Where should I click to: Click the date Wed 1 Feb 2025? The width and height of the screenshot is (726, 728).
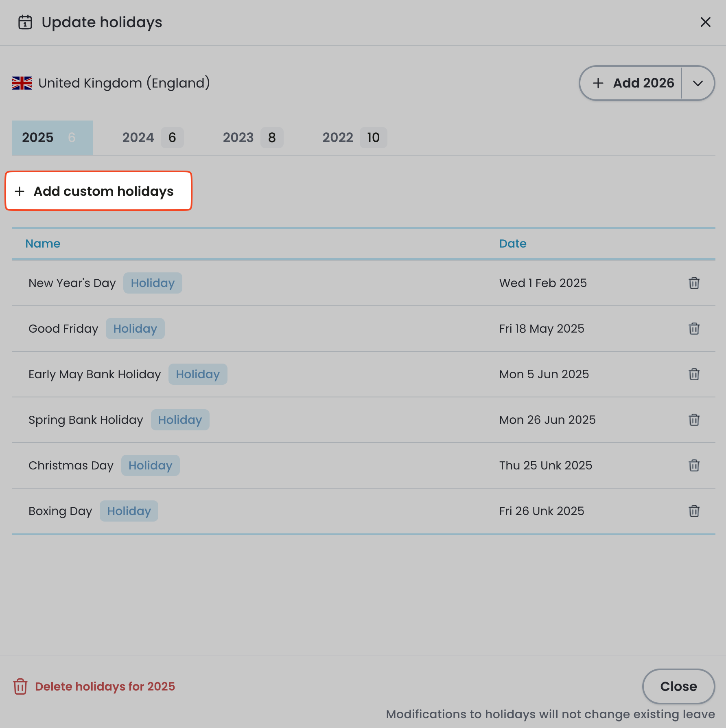click(x=543, y=283)
